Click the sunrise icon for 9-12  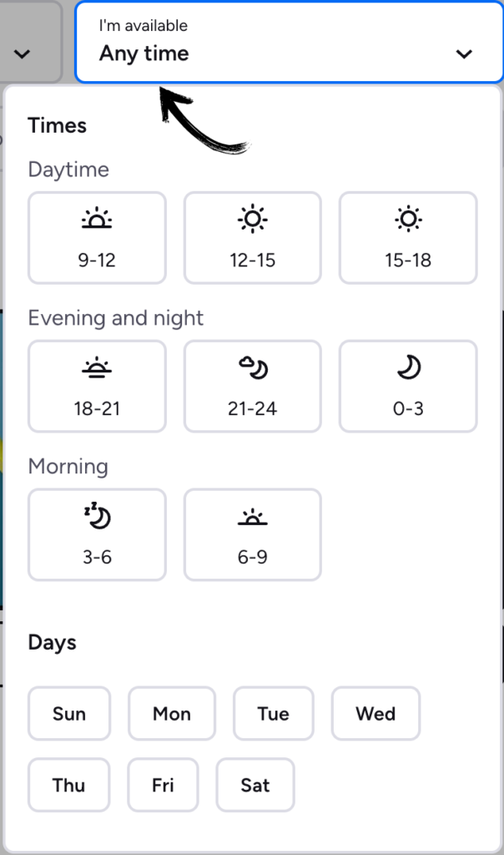click(97, 220)
